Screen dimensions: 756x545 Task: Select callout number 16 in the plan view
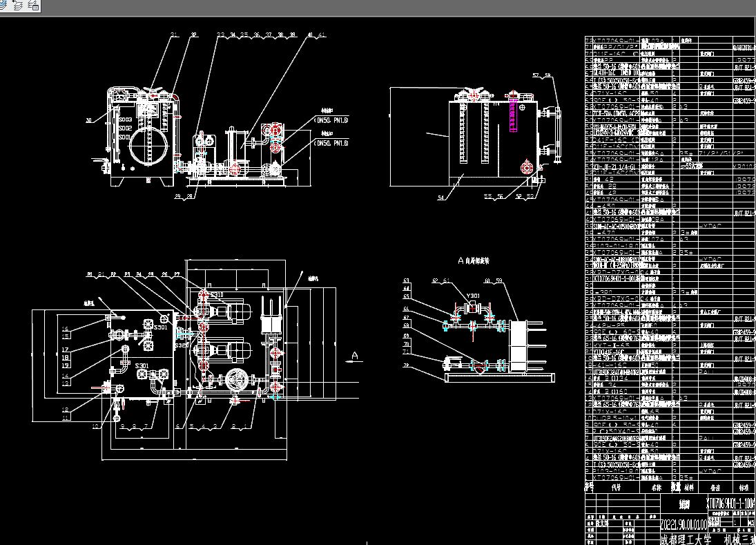(65, 329)
